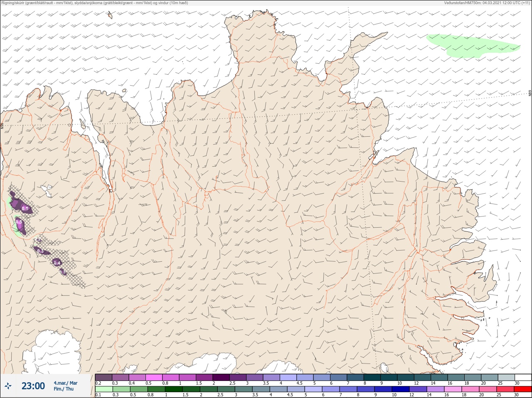The height and width of the screenshot is (398, 532).
Task: Click the "12" value in the upper legend
Action: pos(416,383)
